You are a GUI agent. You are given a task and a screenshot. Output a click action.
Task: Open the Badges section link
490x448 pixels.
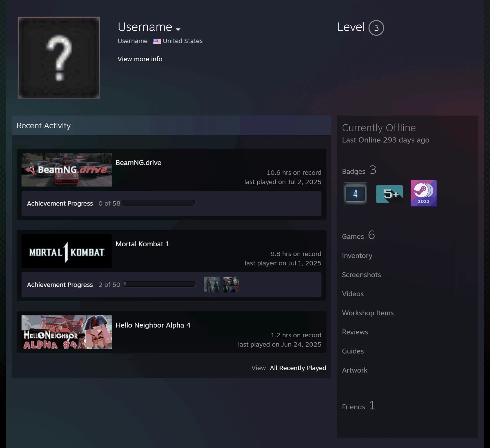tap(359, 170)
